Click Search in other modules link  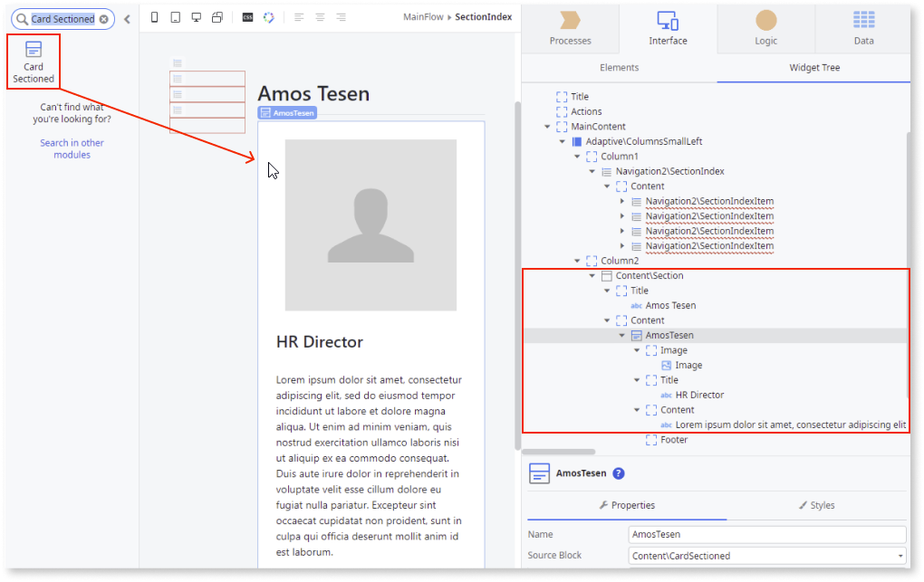pyautogui.click(x=72, y=148)
